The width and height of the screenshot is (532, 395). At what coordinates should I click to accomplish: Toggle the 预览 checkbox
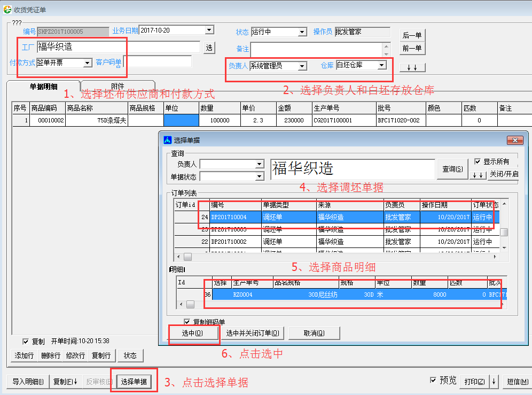(433, 380)
